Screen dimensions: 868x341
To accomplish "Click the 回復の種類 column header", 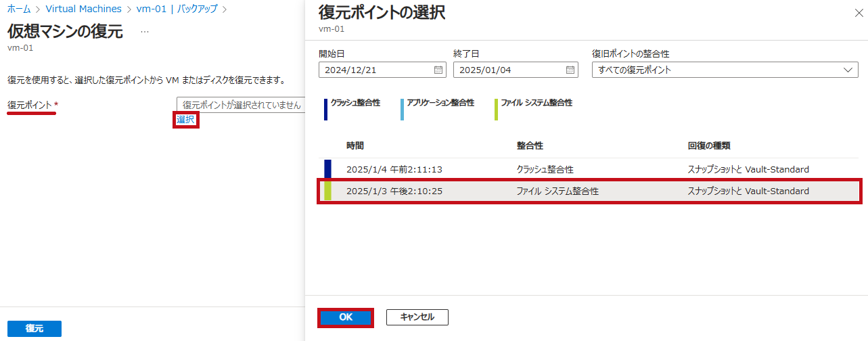I will coord(708,145).
